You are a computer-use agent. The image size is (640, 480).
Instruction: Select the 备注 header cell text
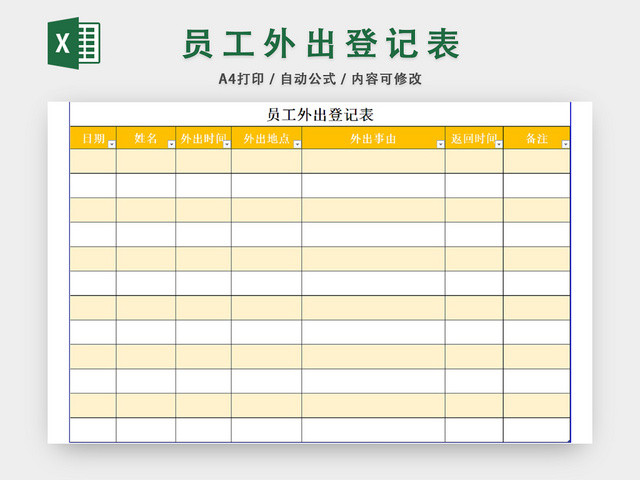click(x=537, y=138)
